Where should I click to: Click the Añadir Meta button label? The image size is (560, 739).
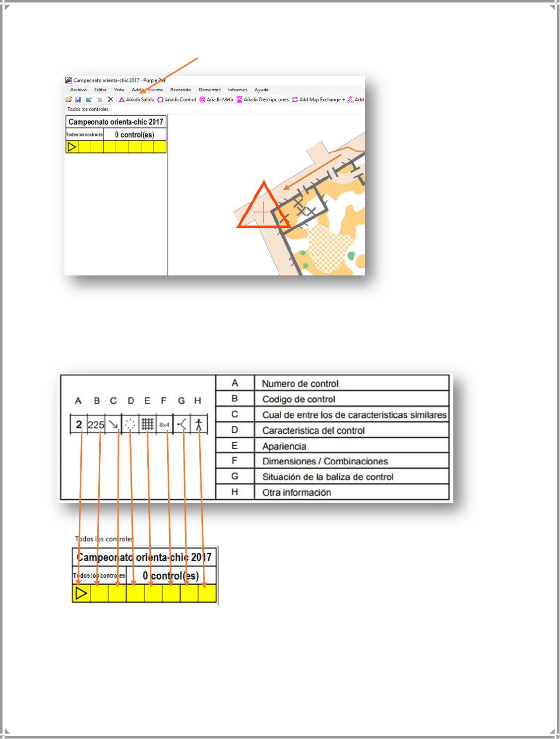[x=220, y=100]
